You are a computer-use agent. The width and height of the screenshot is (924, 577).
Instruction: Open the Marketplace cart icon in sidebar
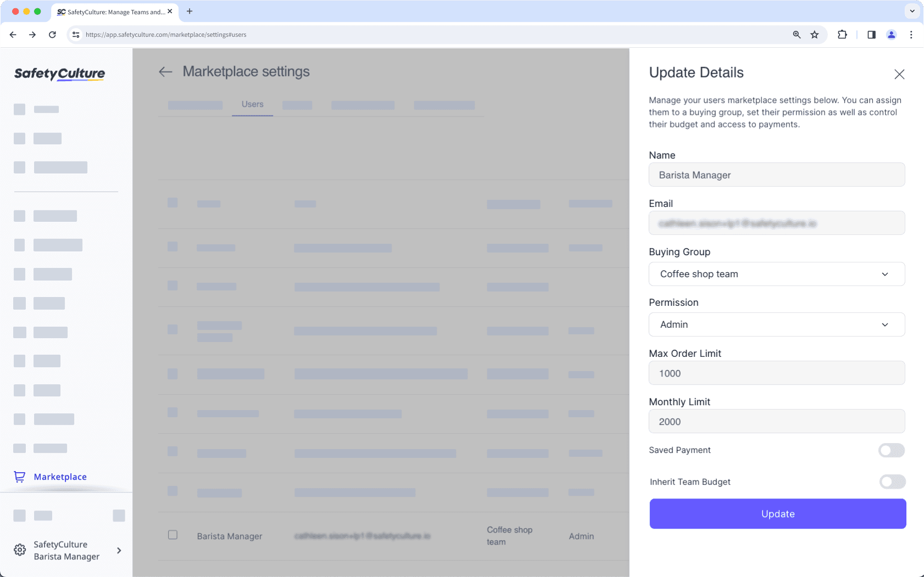20,477
